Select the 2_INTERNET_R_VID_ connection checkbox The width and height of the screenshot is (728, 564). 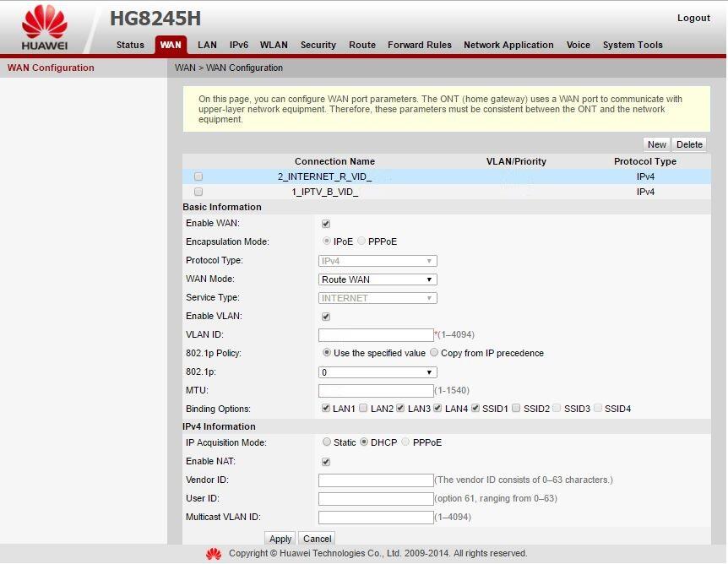(x=198, y=176)
